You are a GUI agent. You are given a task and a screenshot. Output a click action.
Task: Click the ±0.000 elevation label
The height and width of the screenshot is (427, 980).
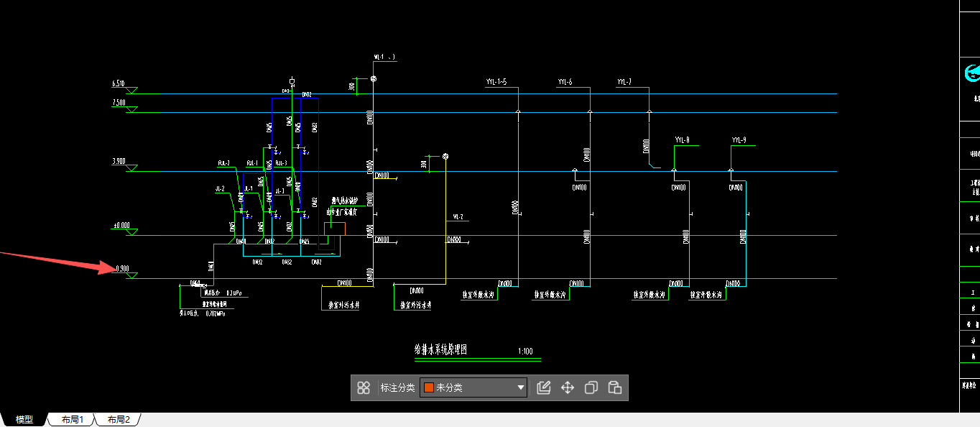pyautogui.click(x=121, y=226)
